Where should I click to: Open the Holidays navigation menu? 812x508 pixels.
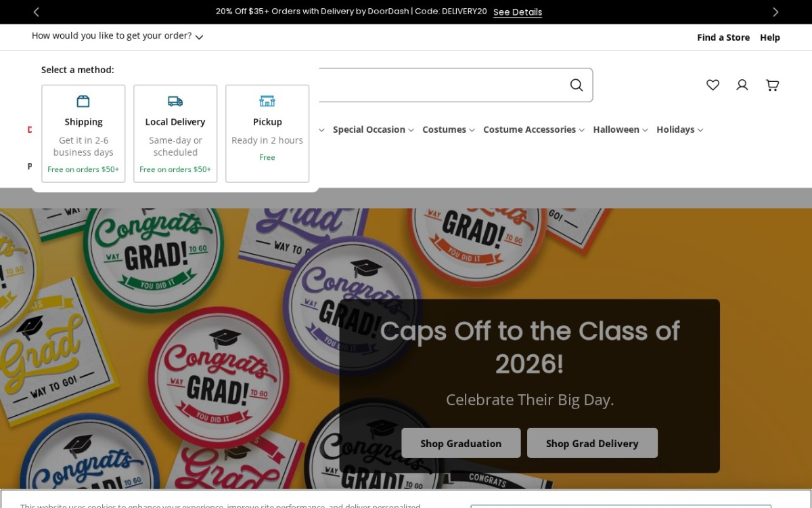click(679, 129)
